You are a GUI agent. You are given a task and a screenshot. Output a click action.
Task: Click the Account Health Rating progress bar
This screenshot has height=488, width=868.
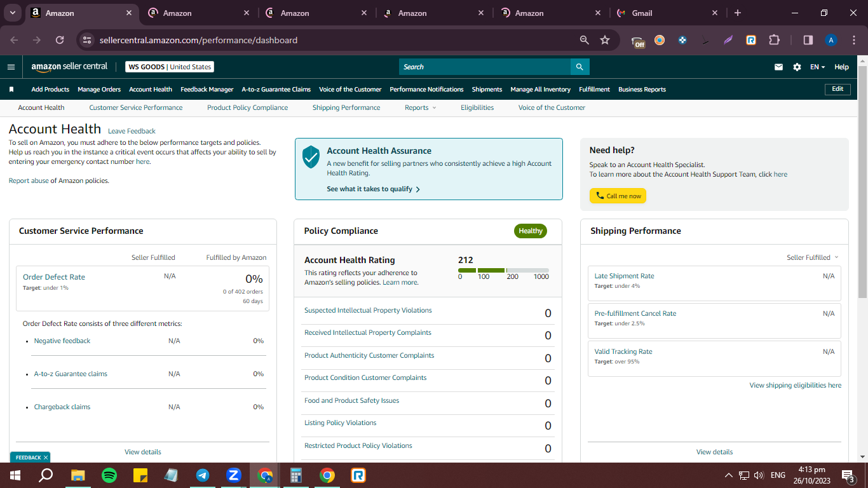click(503, 271)
